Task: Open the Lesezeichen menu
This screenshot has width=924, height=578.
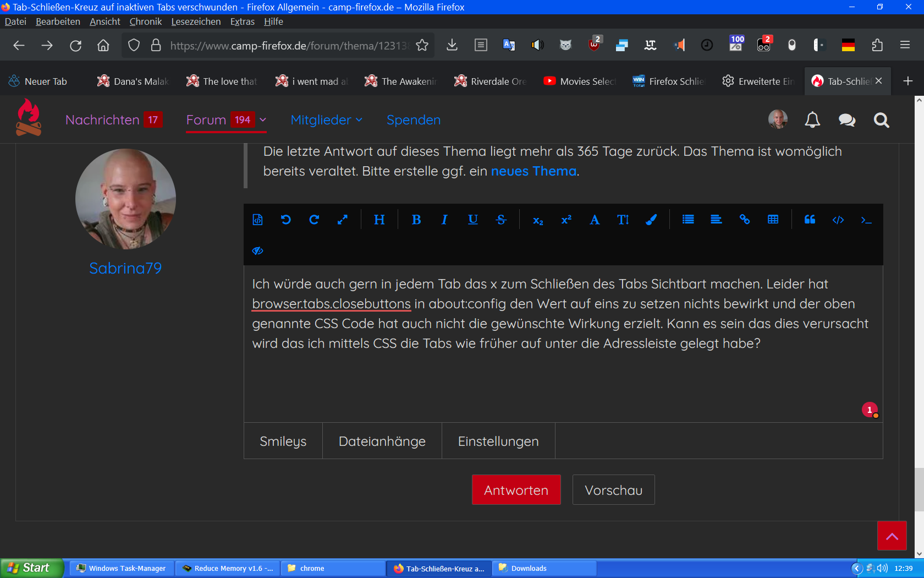Action: pyautogui.click(x=196, y=21)
